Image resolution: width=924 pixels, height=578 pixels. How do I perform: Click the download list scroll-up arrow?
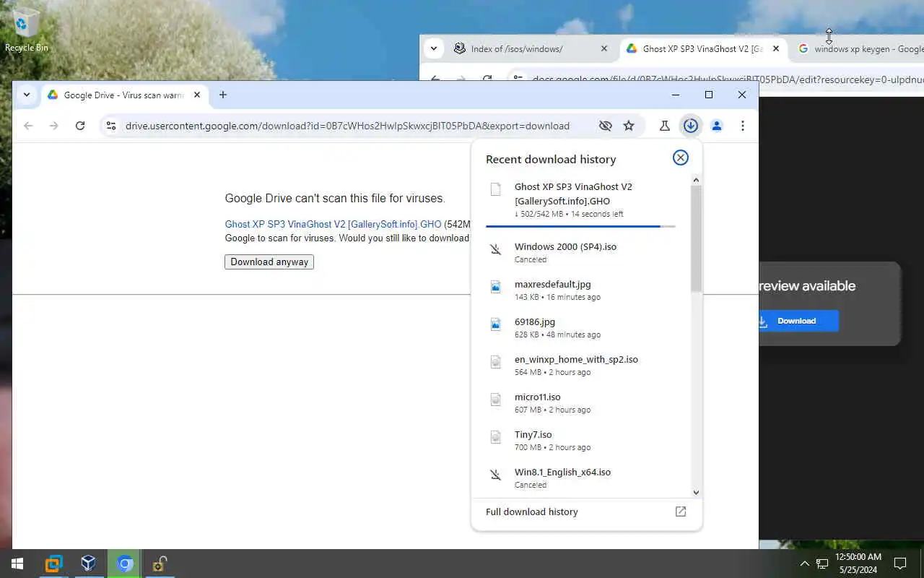coord(696,179)
